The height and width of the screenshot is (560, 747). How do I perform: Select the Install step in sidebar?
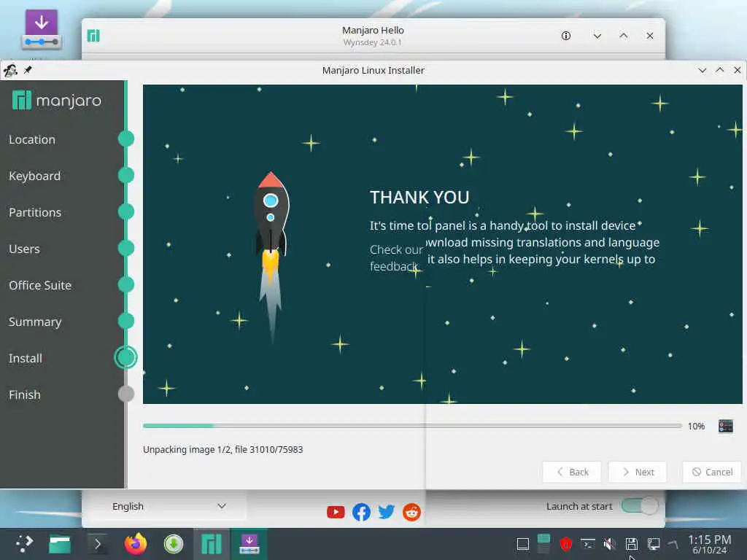click(26, 358)
